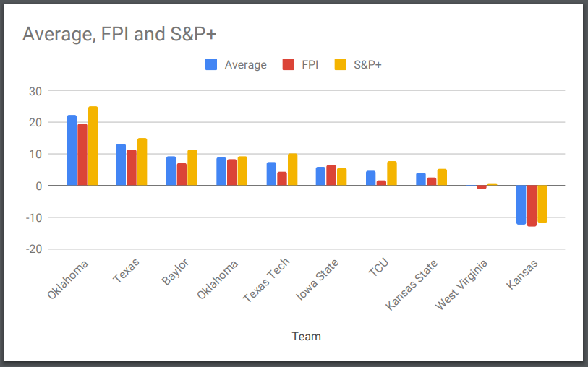Click the negative red FPI bar for Kansas
Image resolution: width=588 pixels, height=367 pixels.
pyautogui.click(x=532, y=206)
